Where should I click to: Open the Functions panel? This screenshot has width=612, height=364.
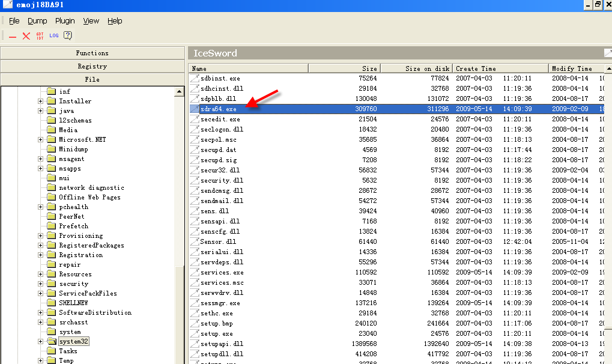92,53
